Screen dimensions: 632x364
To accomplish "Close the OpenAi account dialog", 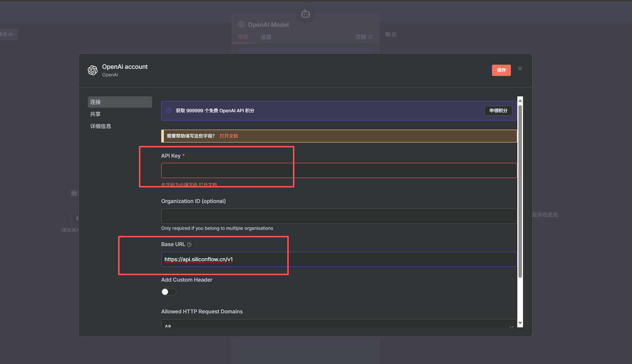I will (x=520, y=68).
